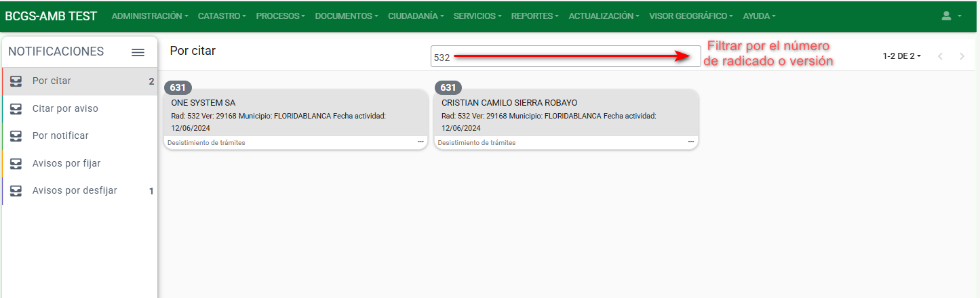Open the CATASTRO menu

[222, 16]
